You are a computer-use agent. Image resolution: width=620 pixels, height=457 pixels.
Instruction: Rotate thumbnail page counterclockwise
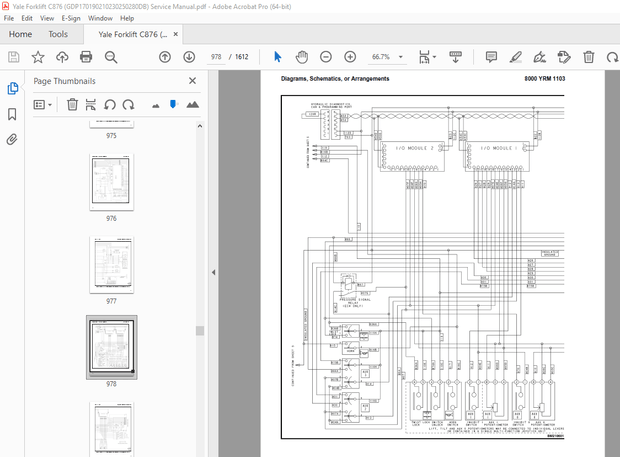click(x=110, y=105)
